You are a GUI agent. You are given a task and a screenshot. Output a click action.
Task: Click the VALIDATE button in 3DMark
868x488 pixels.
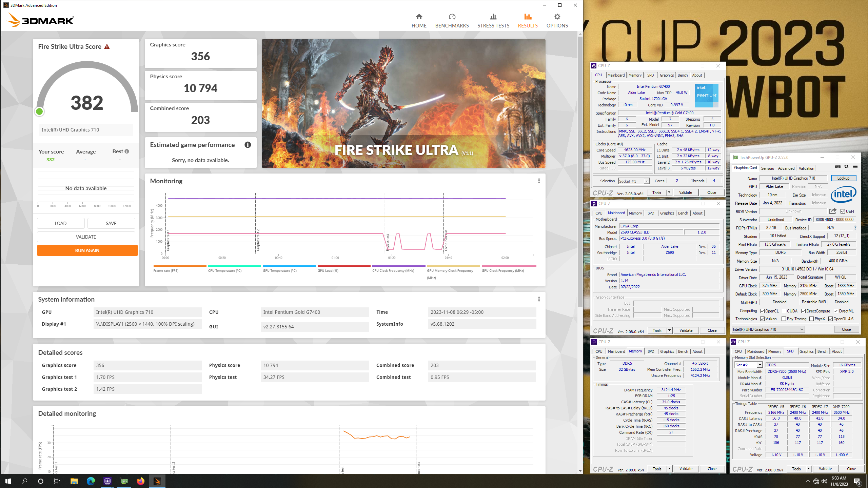tap(86, 237)
